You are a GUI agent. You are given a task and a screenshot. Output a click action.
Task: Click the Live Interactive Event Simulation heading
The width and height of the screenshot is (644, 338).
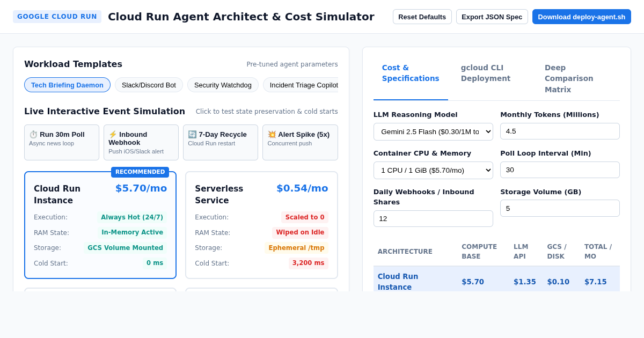[105, 111]
